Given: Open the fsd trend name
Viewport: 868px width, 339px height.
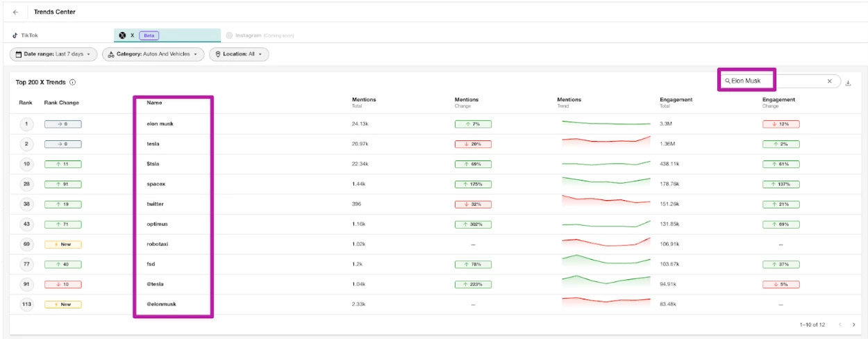Looking at the screenshot, I should click(151, 265).
